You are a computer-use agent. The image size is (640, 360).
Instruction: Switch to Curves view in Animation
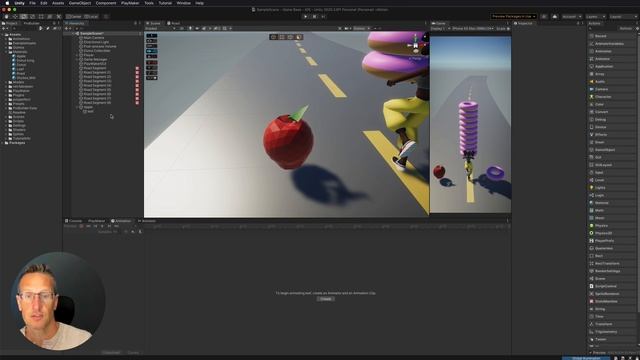(133, 353)
